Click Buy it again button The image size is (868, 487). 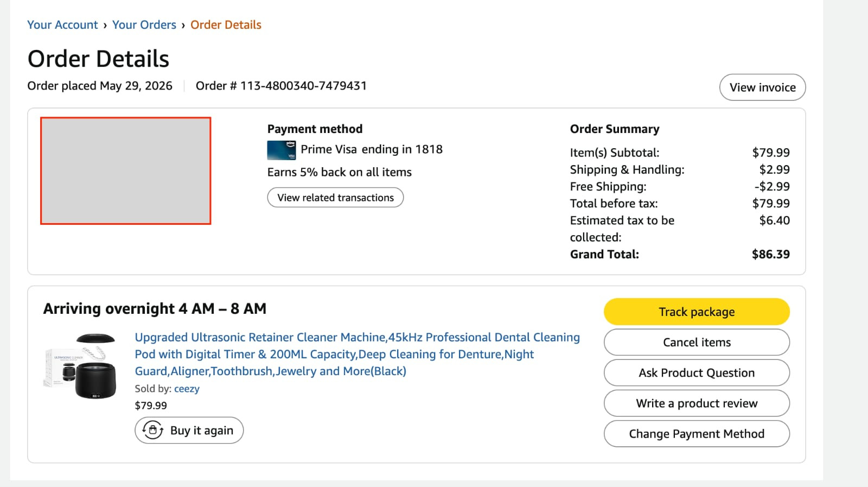tap(189, 431)
